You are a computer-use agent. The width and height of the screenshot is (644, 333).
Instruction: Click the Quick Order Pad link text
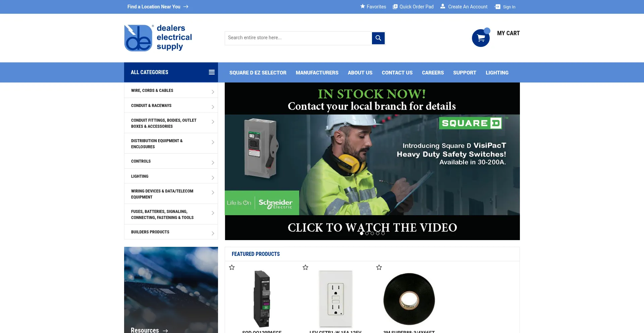(x=416, y=7)
